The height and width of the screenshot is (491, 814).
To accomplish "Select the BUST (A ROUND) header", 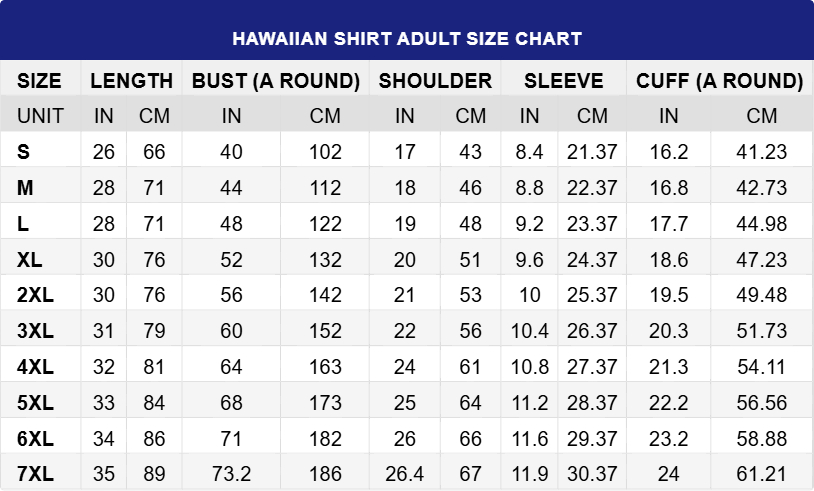I will tap(276, 81).
